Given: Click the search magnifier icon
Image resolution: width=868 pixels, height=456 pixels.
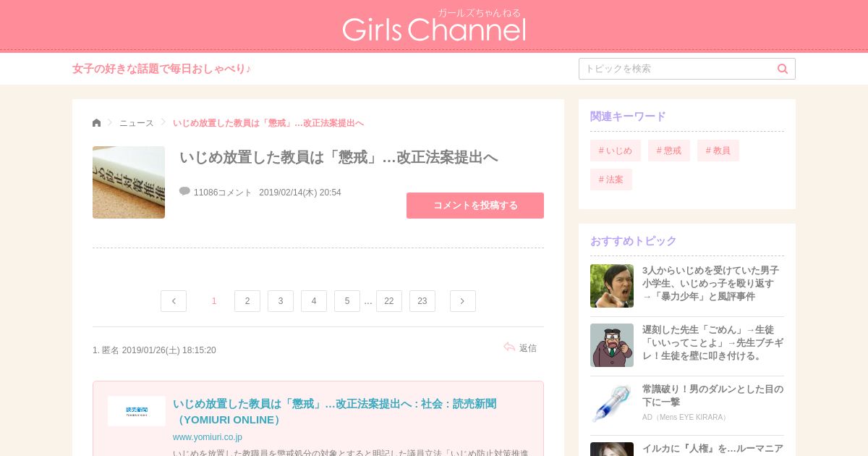Looking at the screenshot, I should 783,69.
